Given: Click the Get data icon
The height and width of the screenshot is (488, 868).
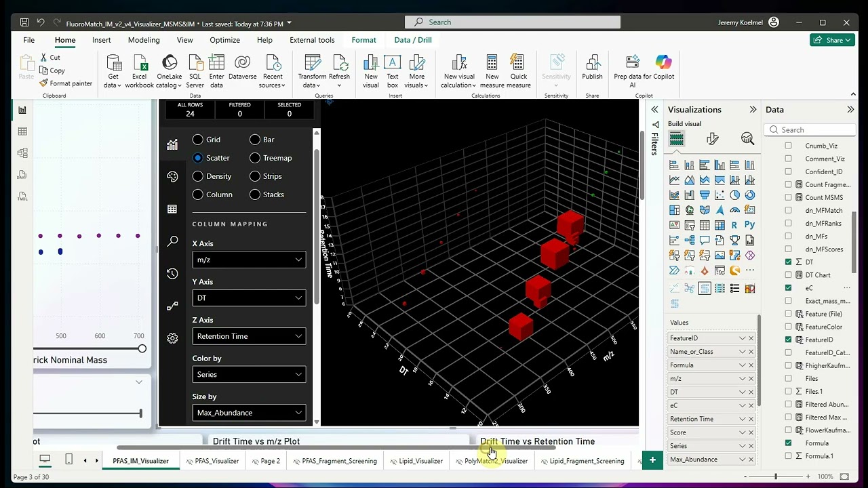Looking at the screenshot, I should point(114,64).
